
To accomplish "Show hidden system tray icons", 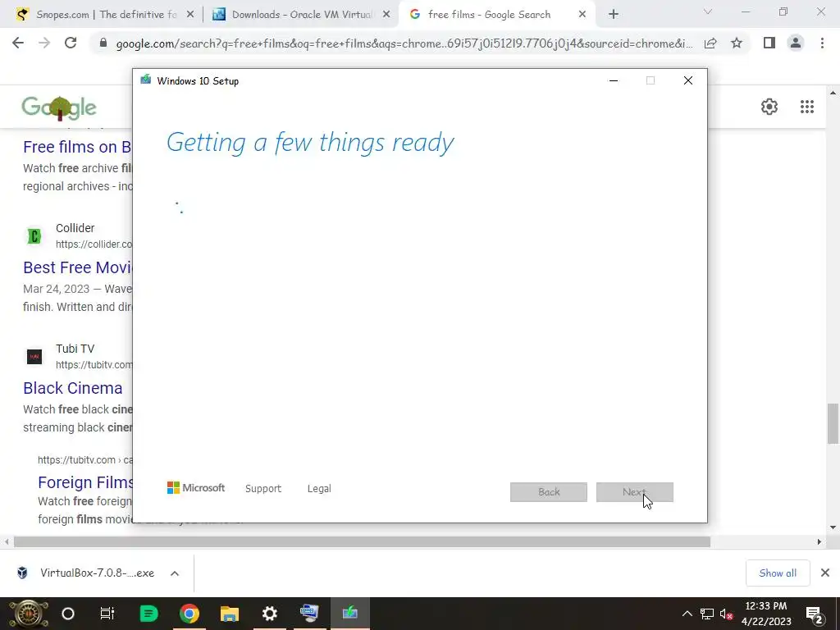I will click(x=687, y=614).
